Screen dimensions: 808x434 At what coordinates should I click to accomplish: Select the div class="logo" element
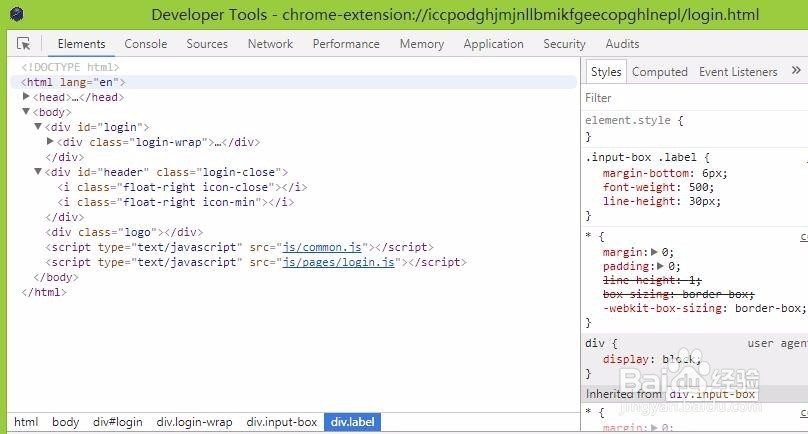tap(124, 232)
